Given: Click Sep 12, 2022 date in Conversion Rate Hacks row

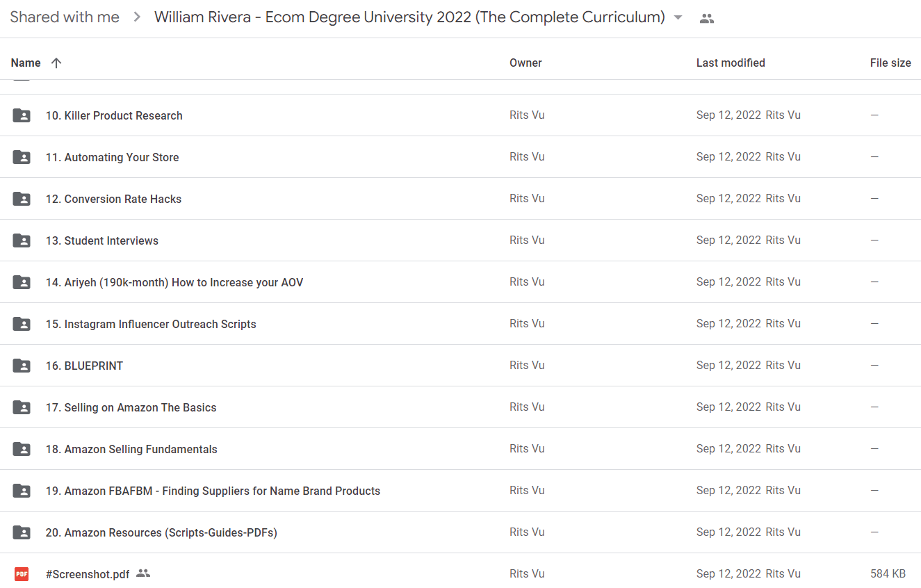Looking at the screenshot, I should 728,198.
